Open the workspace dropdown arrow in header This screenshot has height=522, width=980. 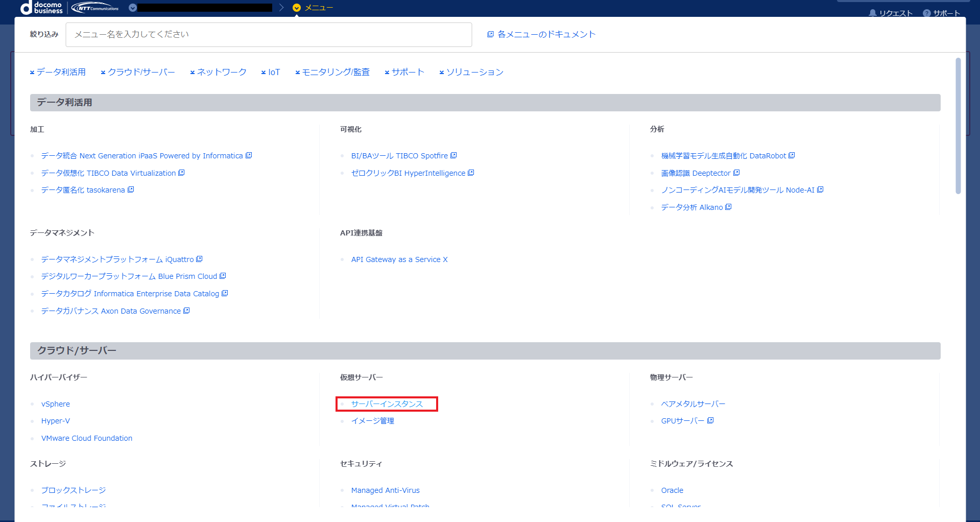(133, 8)
